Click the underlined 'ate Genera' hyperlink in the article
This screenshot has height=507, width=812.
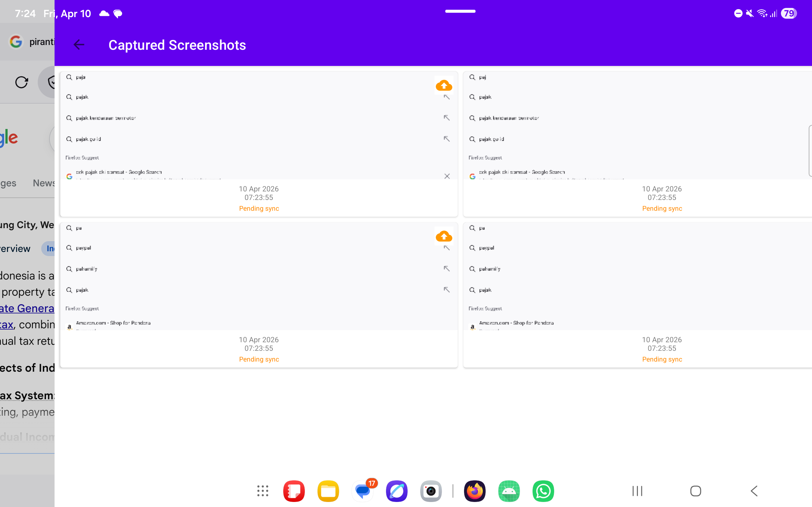27,308
